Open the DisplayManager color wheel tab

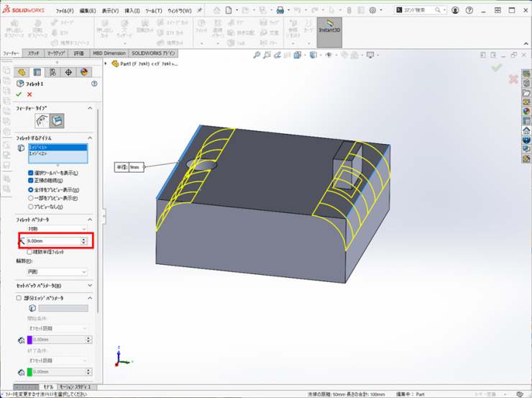tap(83, 72)
